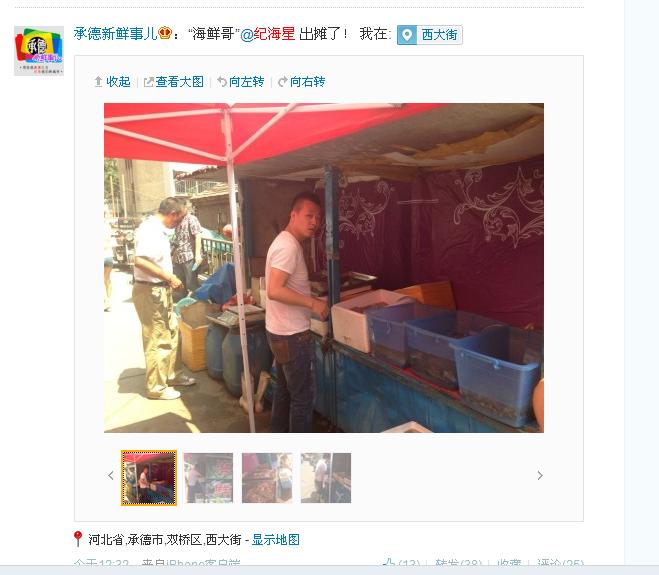Image resolution: width=659 pixels, height=575 pixels.
Task: Click the view-large-image popup icon
Action: [x=148, y=82]
